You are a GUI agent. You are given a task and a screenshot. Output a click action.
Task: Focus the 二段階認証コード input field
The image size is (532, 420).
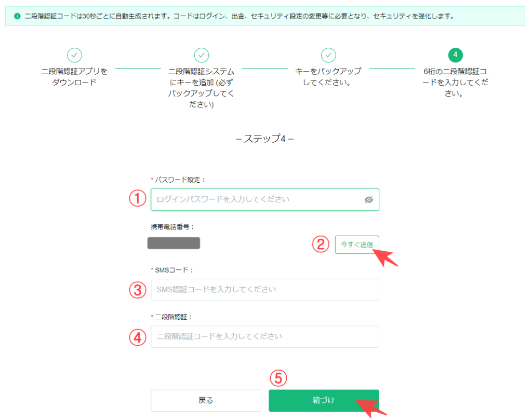click(x=265, y=336)
